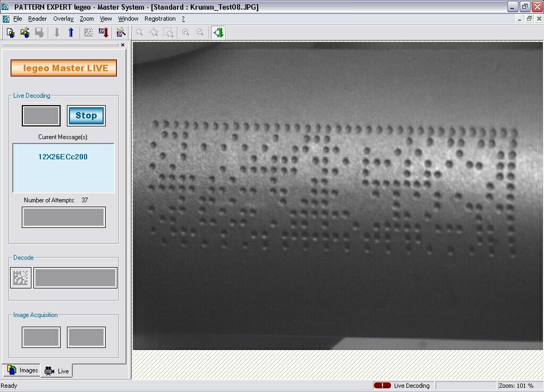Open the Reader menu
544x392 pixels.
[37, 19]
